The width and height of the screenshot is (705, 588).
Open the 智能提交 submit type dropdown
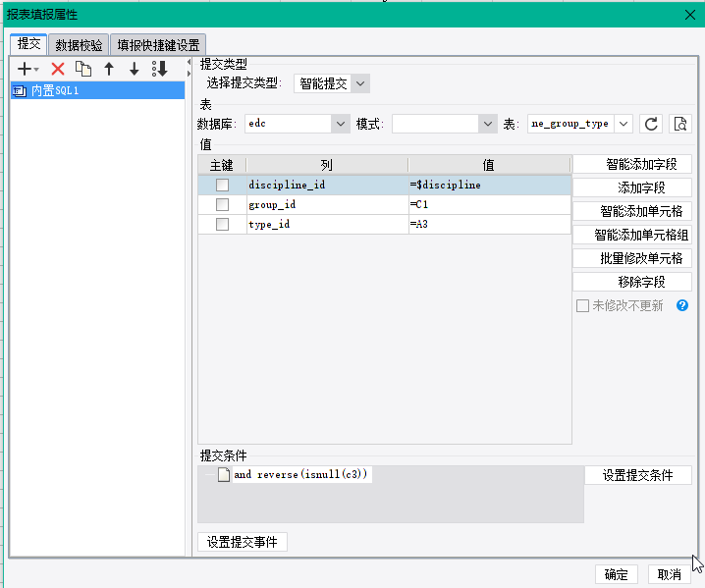pyautogui.click(x=331, y=83)
